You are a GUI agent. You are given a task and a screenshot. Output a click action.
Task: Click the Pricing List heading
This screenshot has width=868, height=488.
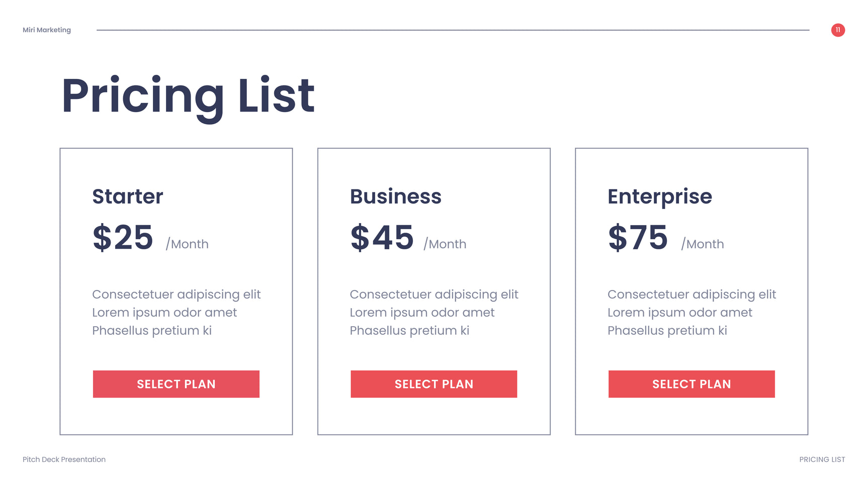coord(188,95)
